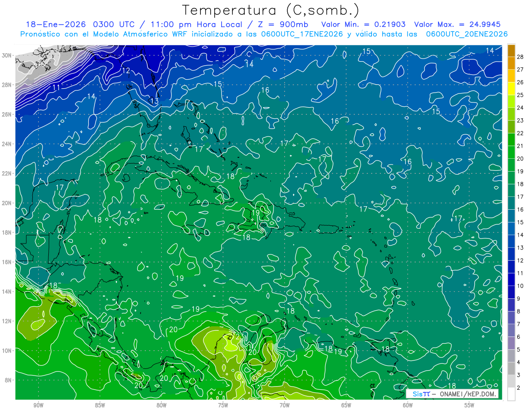Click the longitude axis label "60W"
This screenshot has height=411, width=532.
pos(408,405)
